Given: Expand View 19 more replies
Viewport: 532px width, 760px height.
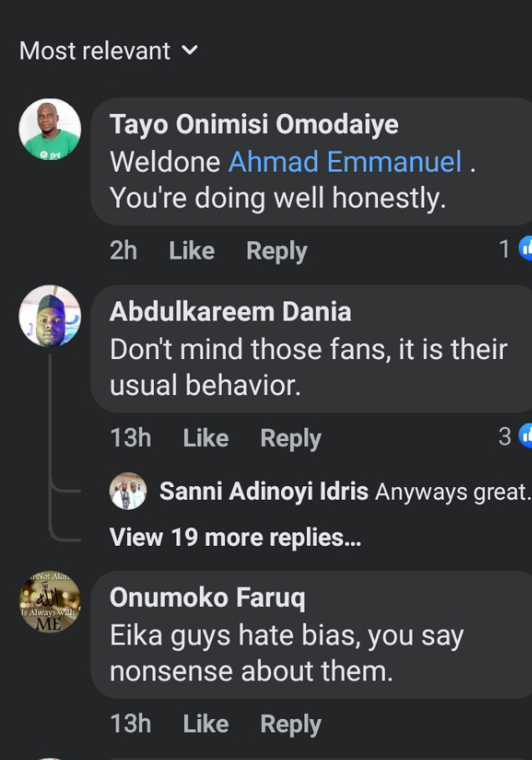Looking at the screenshot, I should point(235,537).
